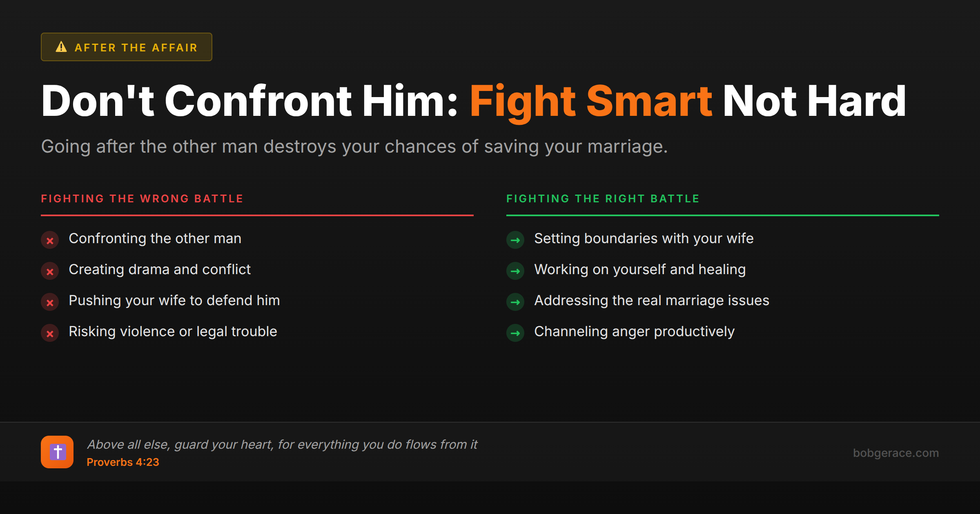Select Fighting The Wrong Battle heading
The image size is (980, 514).
[142, 199]
